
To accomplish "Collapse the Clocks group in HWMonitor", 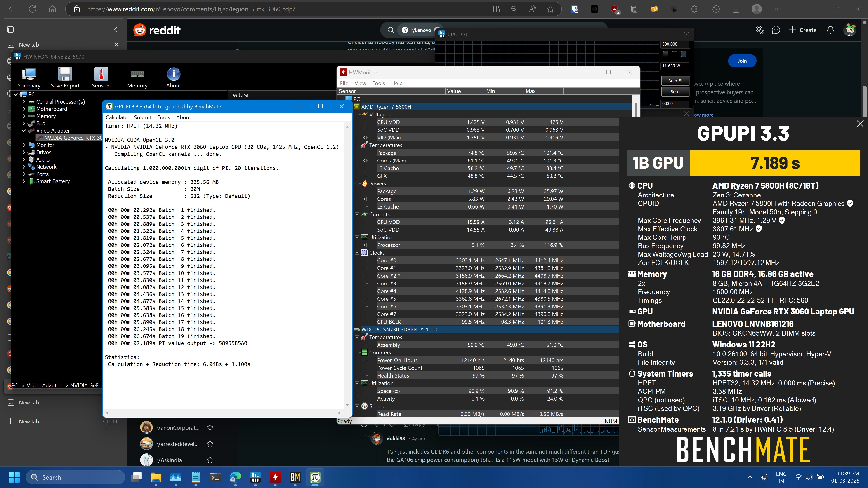I will pyautogui.click(x=356, y=253).
